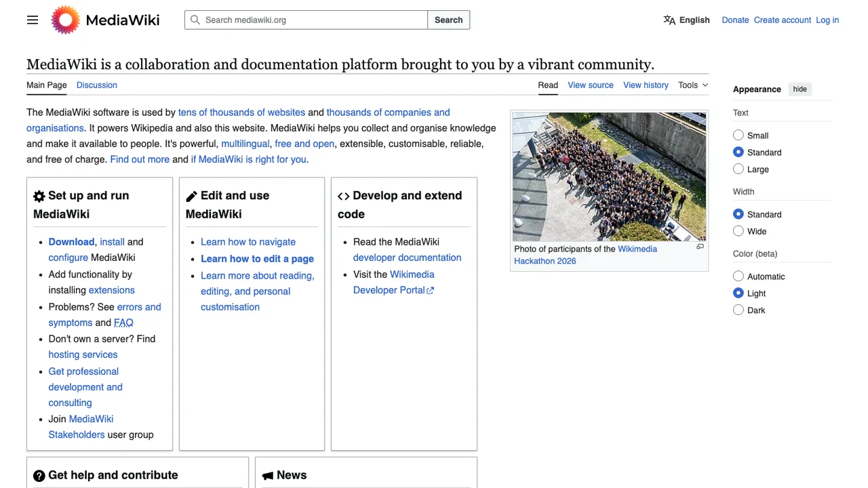Image resolution: width=868 pixels, height=488 pixels.
Task: Click the Donate link
Action: point(735,20)
